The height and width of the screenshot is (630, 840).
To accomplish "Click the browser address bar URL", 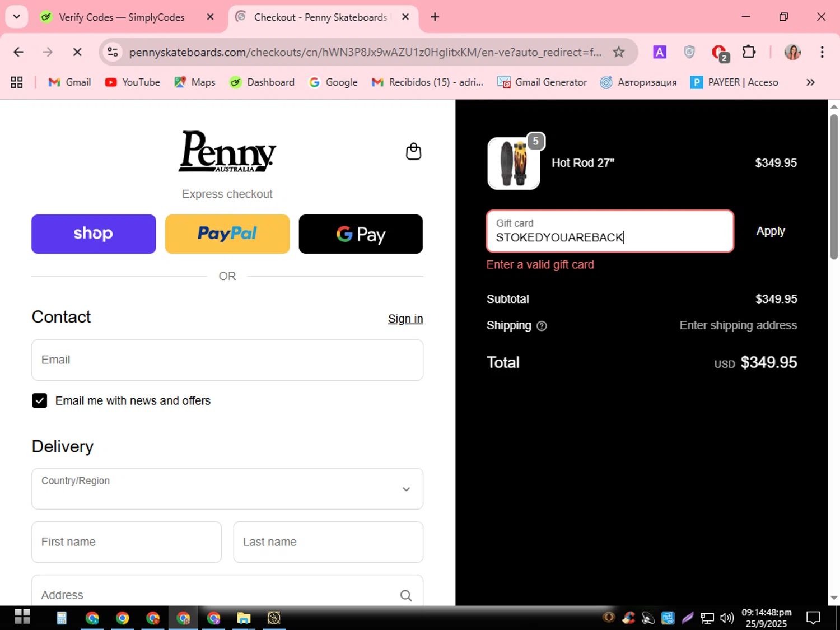I will [365, 52].
